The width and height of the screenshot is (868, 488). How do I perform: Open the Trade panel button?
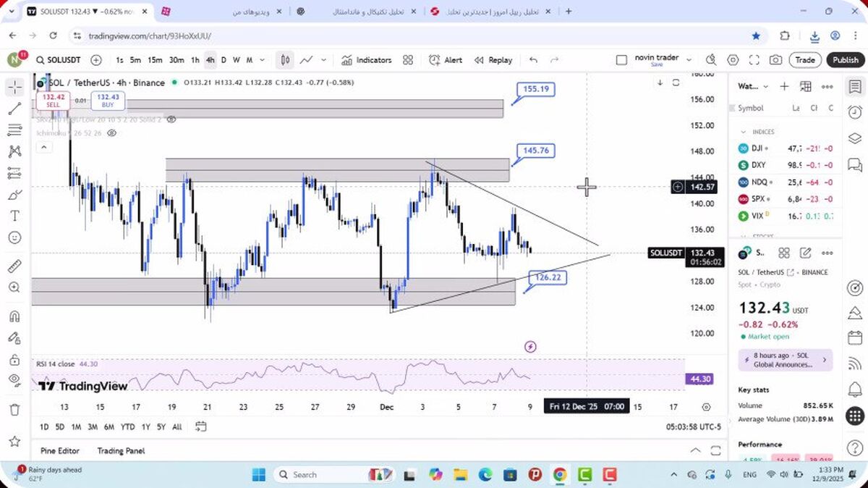pos(805,60)
